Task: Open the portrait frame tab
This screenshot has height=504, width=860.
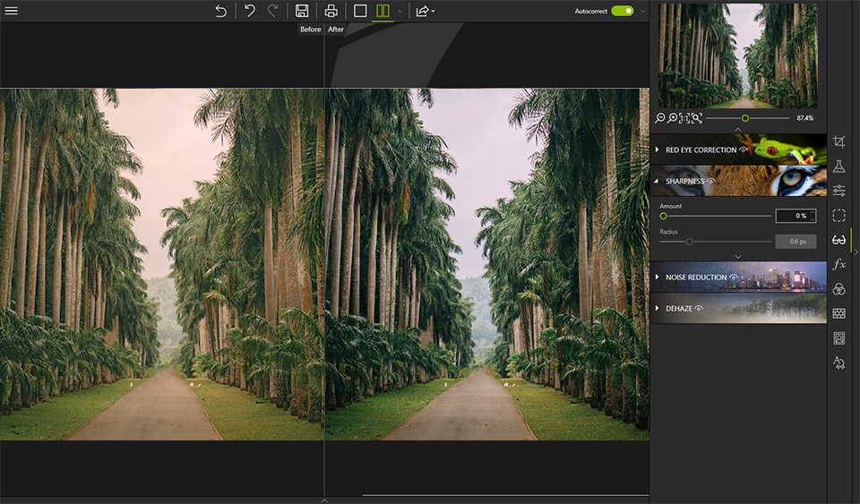Action: pos(838,338)
